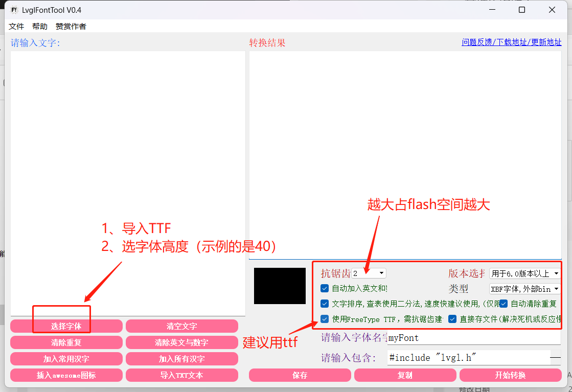This screenshot has width=572, height=392.
Task: Click the 抗锯齿 label
Action: point(336,273)
